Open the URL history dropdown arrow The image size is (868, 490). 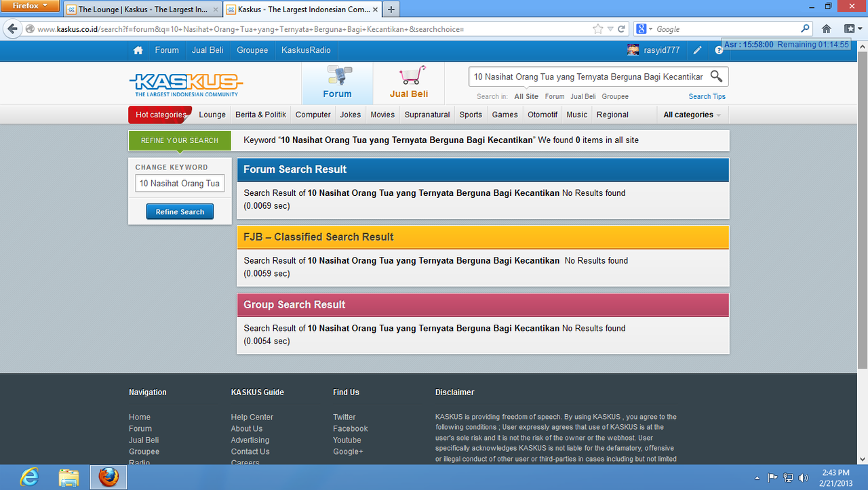610,29
